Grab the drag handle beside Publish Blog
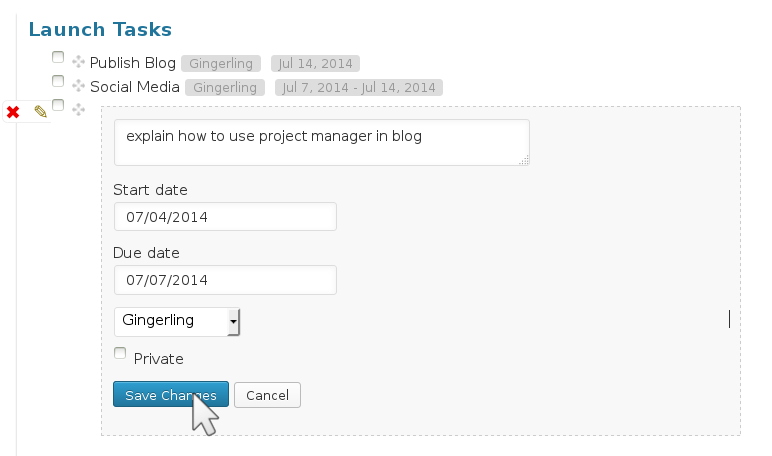The width and height of the screenshot is (772, 456). (79, 63)
